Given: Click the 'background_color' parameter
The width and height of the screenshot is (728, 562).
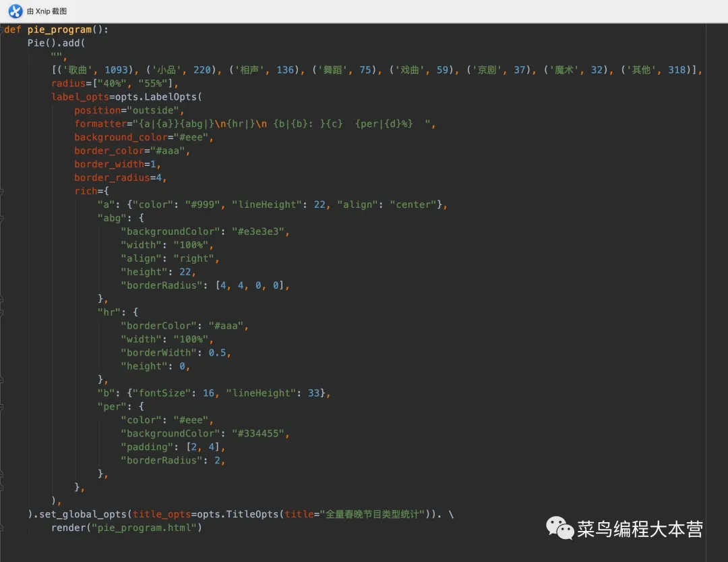Looking at the screenshot, I should 121,137.
